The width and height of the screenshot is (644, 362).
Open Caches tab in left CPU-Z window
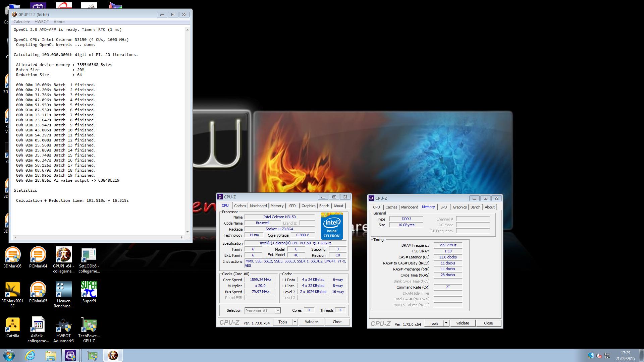point(240,206)
